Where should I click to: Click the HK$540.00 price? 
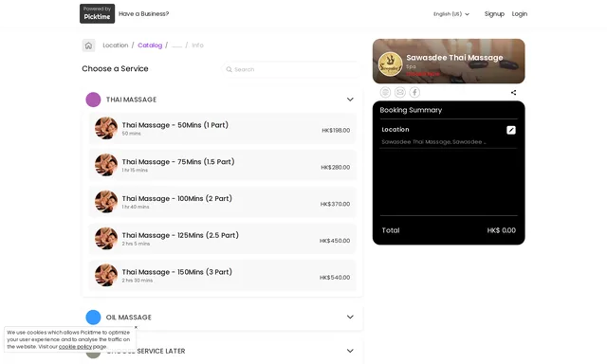click(335, 278)
